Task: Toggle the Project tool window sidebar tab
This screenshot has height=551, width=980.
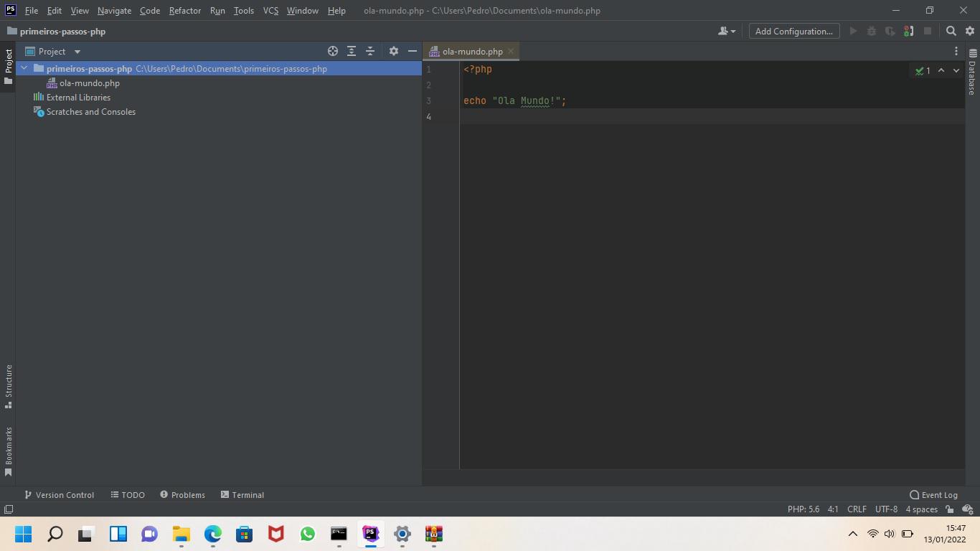Action: [x=9, y=66]
